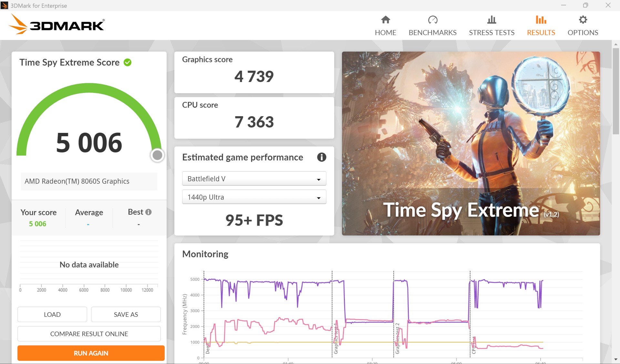Switch to the STRESS TESTS tab
The height and width of the screenshot is (364, 620).
tap(491, 33)
